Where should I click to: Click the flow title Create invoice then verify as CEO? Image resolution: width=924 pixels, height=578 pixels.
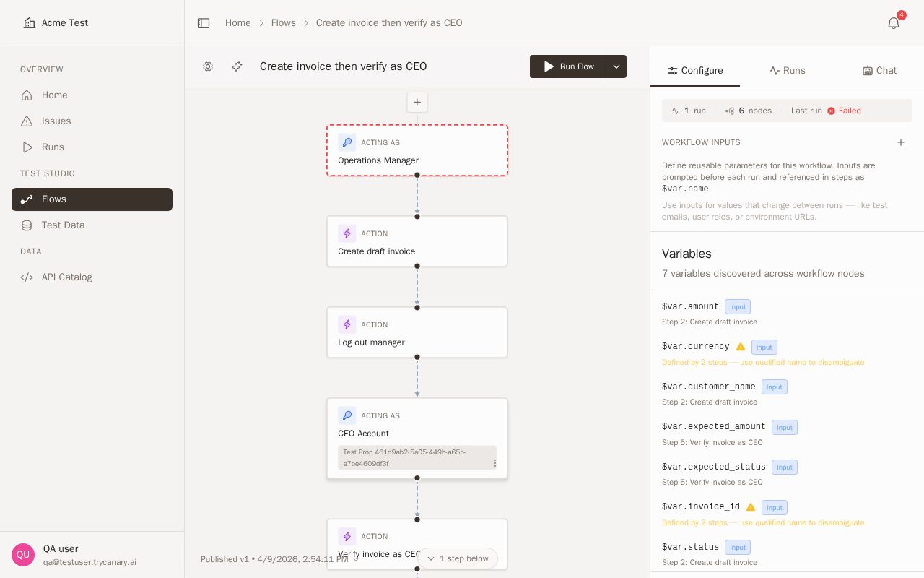tap(344, 66)
